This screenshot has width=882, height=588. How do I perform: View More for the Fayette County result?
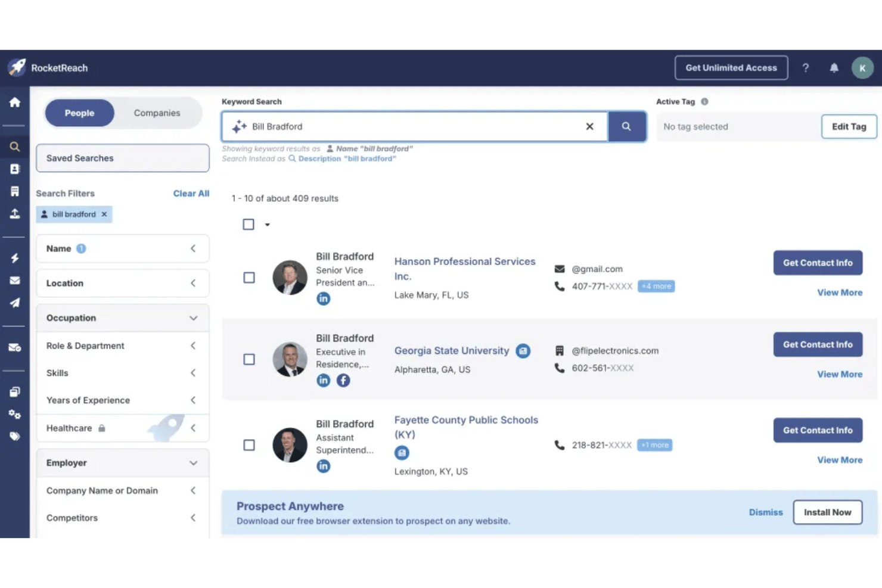pos(840,460)
